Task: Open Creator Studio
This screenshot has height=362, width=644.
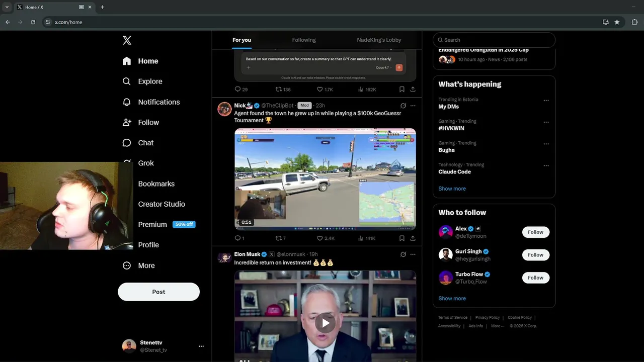Action: (162, 204)
